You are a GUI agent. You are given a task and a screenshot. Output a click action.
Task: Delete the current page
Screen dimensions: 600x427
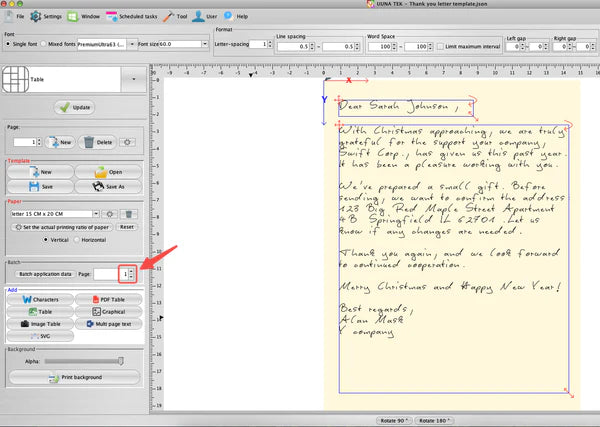click(97, 142)
